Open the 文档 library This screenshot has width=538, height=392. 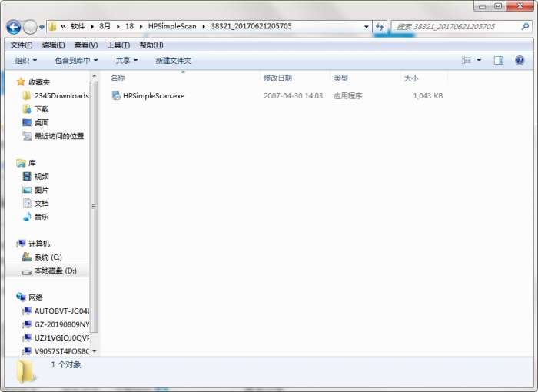[x=36, y=204]
